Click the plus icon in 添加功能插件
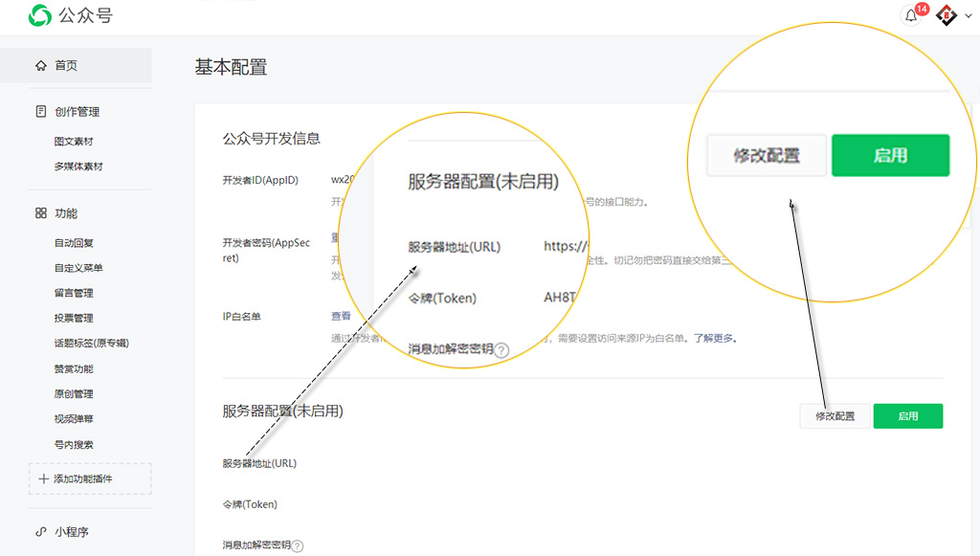This screenshot has height=556, width=980. click(x=43, y=478)
